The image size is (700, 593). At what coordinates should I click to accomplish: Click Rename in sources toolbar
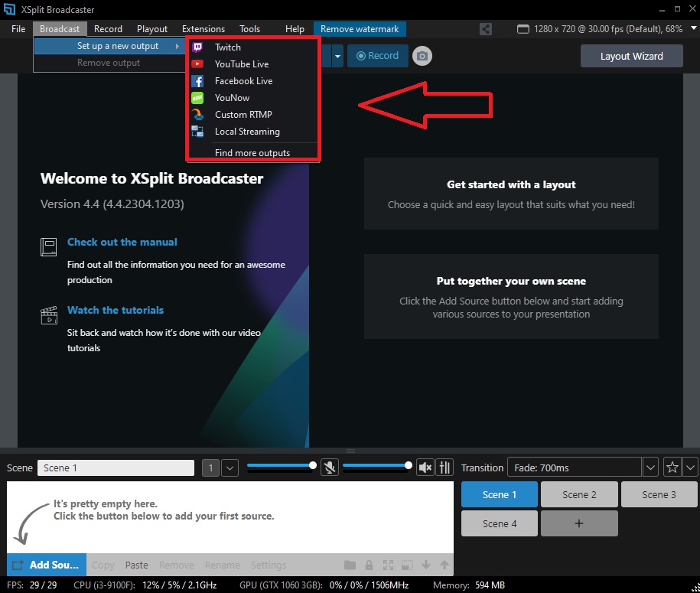223,565
